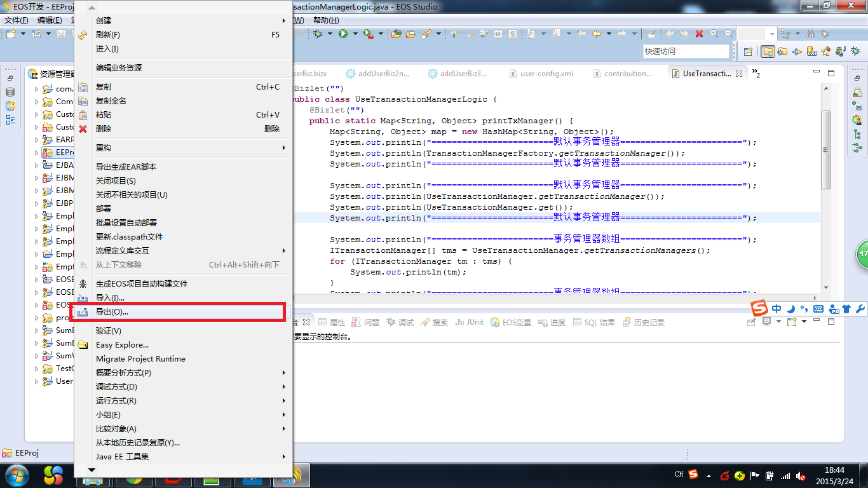Open the 创建 submenu
The image size is (868, 488).
(183, 21)
